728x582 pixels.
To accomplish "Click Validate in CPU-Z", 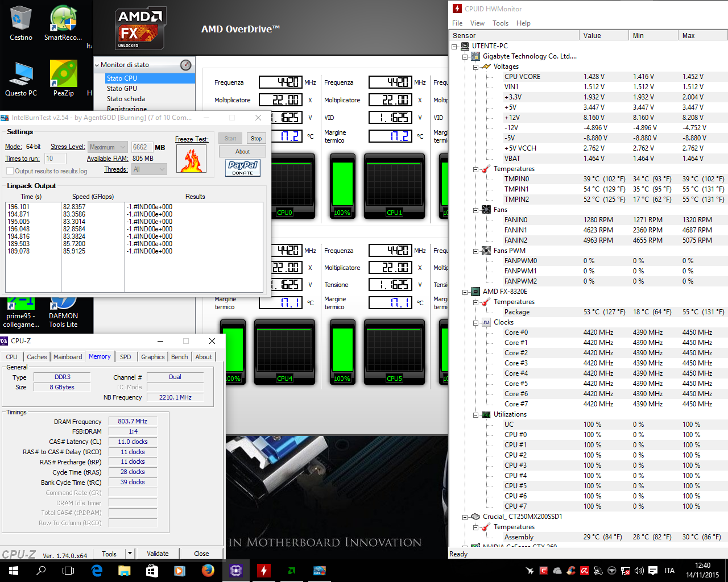I will 158,554.
